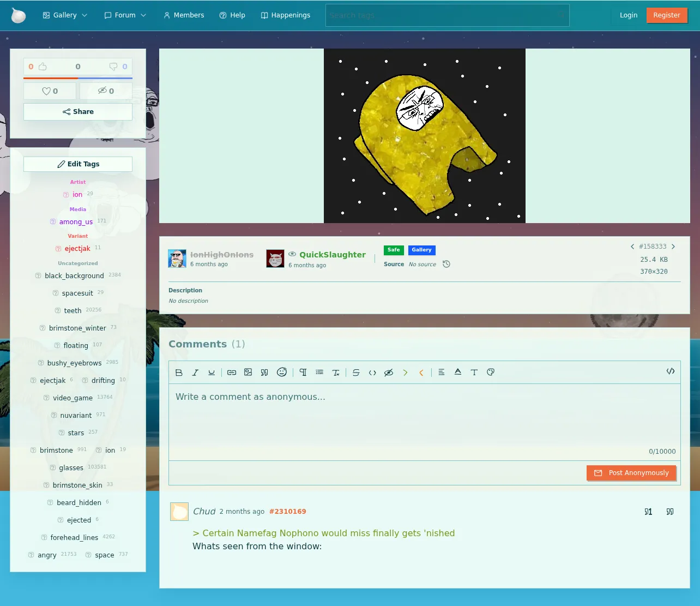700x606 pixels.
Task: Open the Edit Tags editor
Action: (78, 164)
